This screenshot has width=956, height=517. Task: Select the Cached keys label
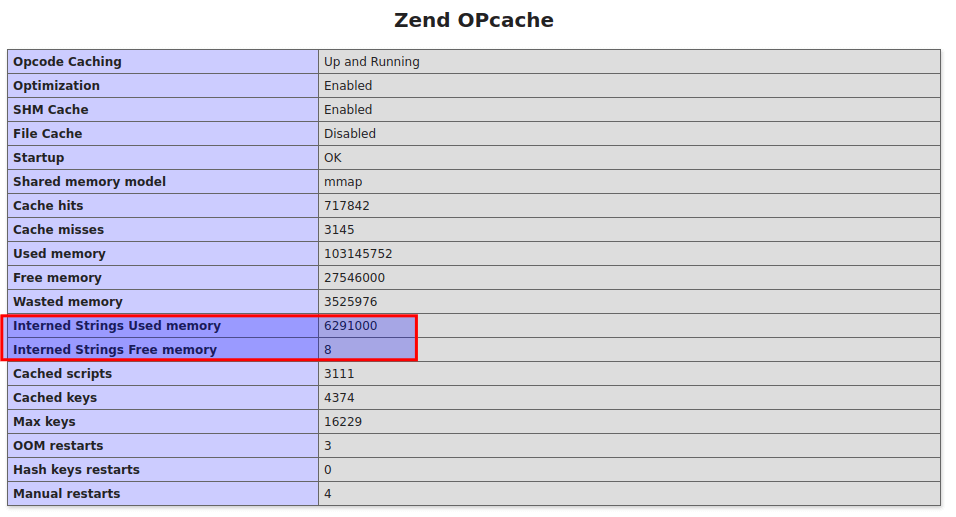(x=54, y=398)
